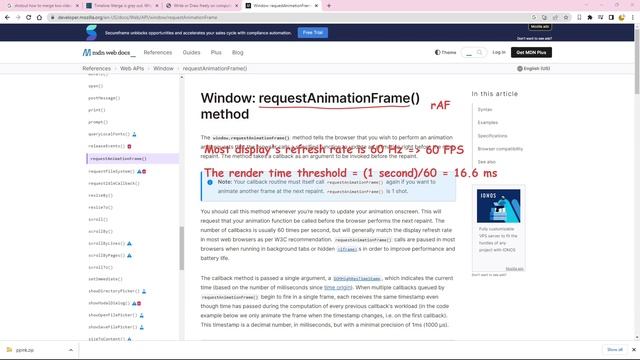Open the Blog menu item
The width and height of the screenshot is (640, 360).
point(238,53)
